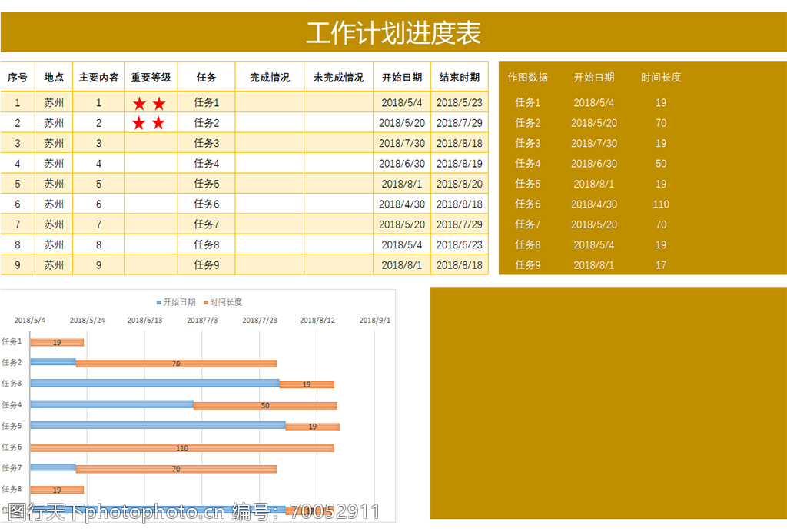Select end date 2018/7/29 in 任务2 row
Image resolution: width=787 pixels, height=532 pixels.
pyautogui.click(x=460, y=123)
